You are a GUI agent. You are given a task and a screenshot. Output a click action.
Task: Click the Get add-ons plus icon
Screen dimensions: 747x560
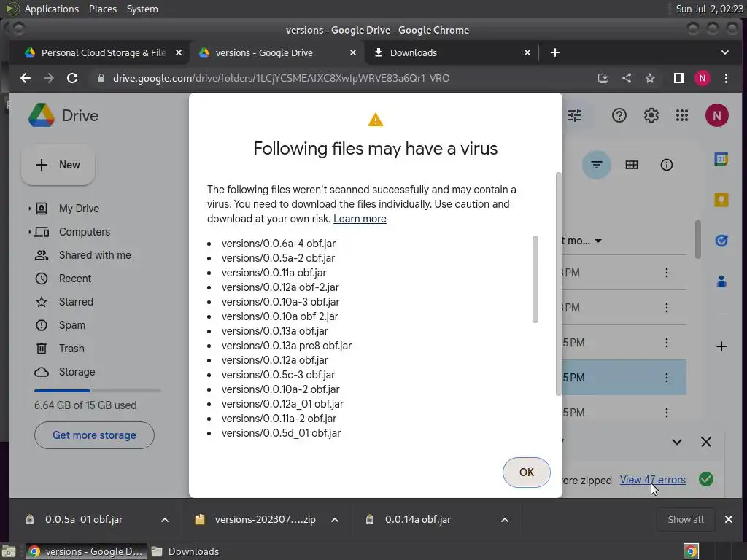click(721, 346)
